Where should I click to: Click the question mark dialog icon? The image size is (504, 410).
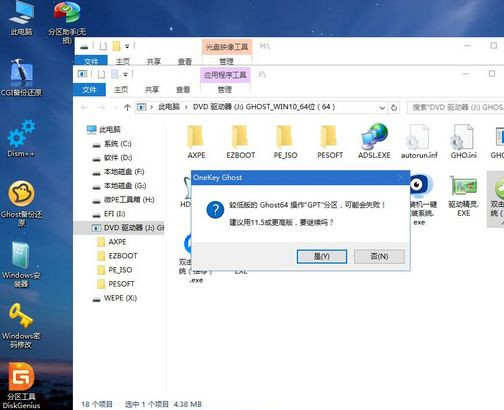pos(215,210)
